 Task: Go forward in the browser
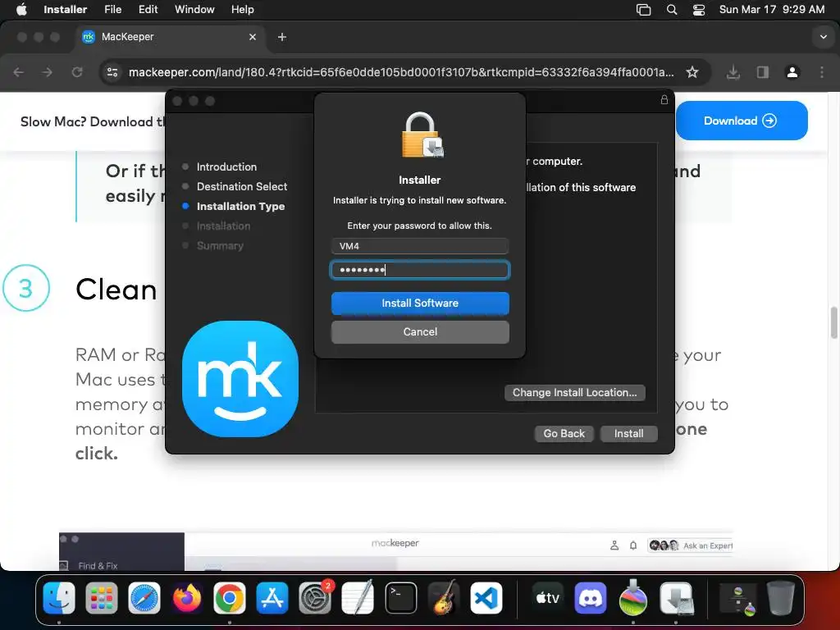pyautogui.click(x=48, y=72)
